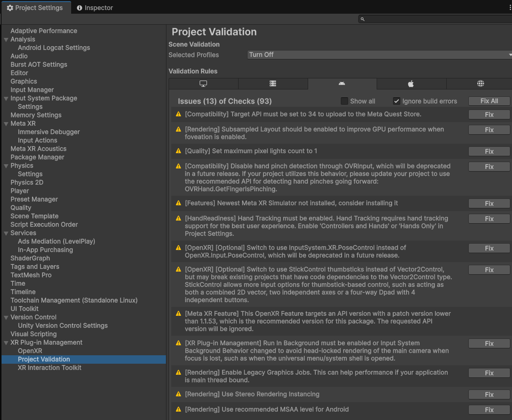Select the WebGL globe platform tab
512x420 pixels.
[480, 84]
